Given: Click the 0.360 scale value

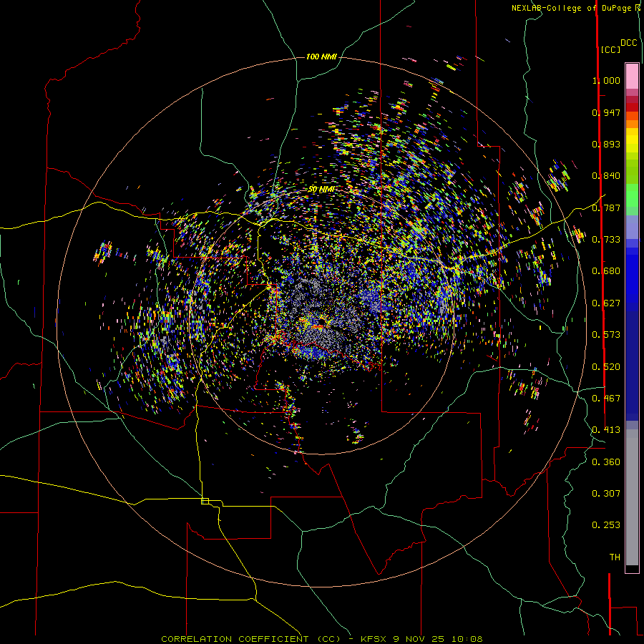Looking at the screenshot, I should click(x=606, y=462).
